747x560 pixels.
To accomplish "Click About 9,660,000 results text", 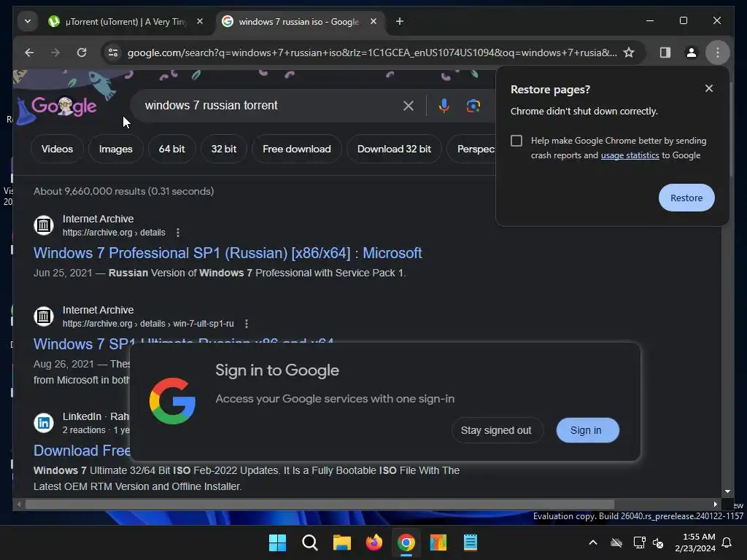I will pyautogui.click(x=124, y=192).
